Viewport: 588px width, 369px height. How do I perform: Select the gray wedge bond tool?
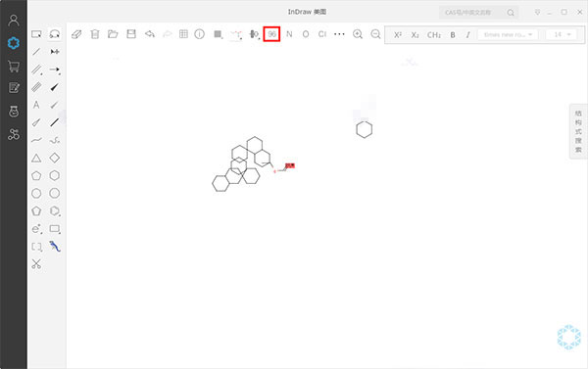click(54, 105)
